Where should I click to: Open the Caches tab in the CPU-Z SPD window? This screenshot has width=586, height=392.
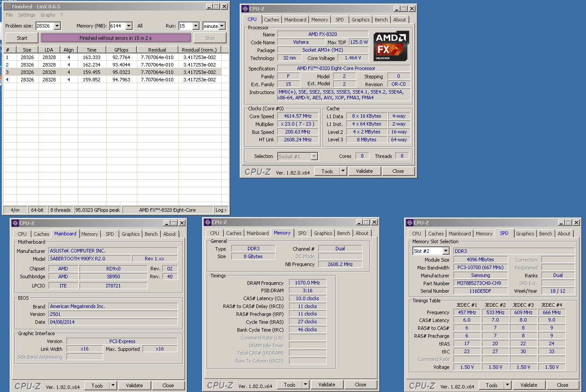436,234
